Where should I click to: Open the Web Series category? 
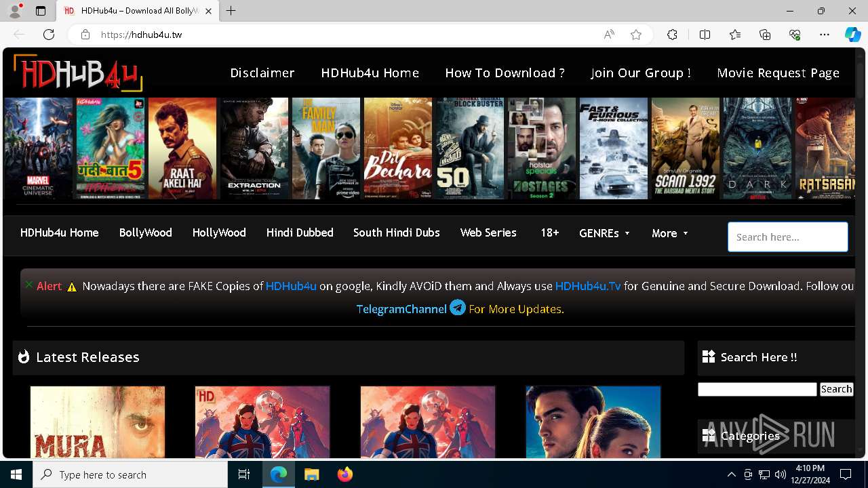point(488,232)
